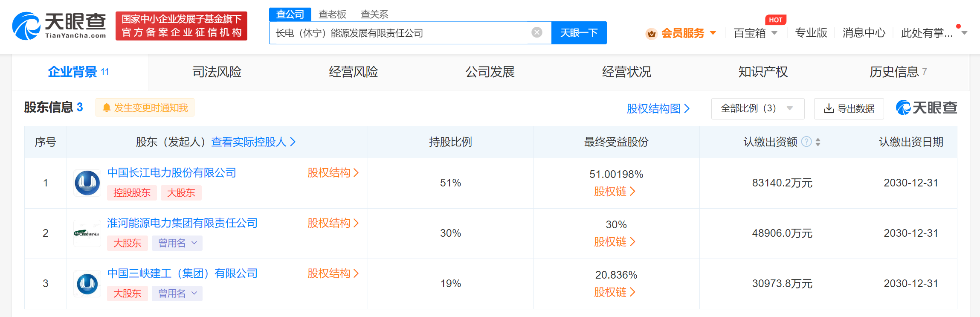
Task: Clear the search box with the X icon
Action: 537,32
